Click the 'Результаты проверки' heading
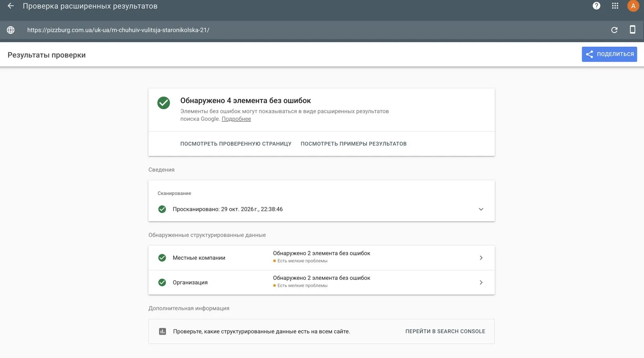The image size is (644, 358). click(47, 55)
